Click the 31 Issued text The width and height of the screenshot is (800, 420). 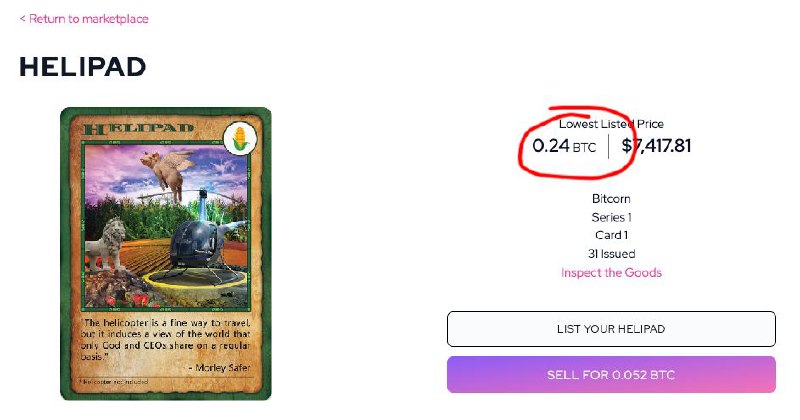(x=611, y=254)
